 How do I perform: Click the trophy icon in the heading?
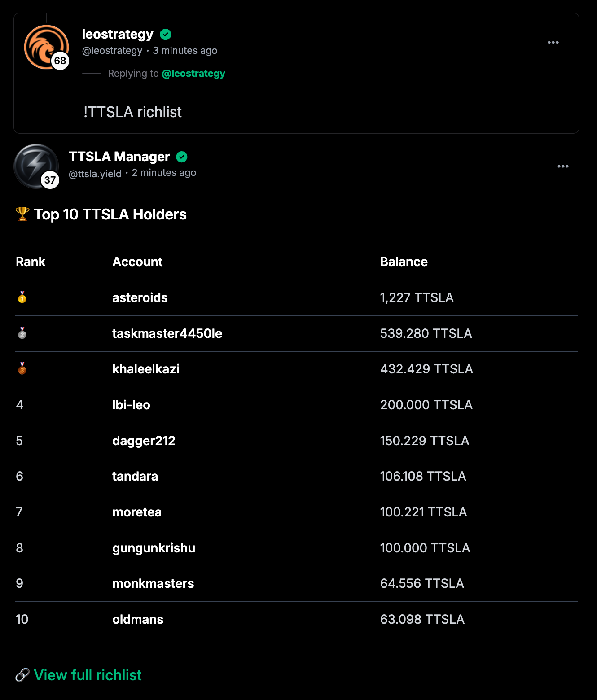coord(22,214)
